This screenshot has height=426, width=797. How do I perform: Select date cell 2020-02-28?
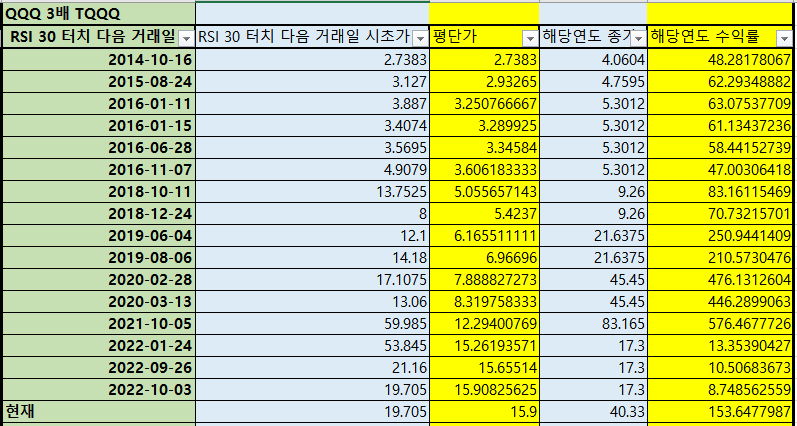click(x=99, y=280)
